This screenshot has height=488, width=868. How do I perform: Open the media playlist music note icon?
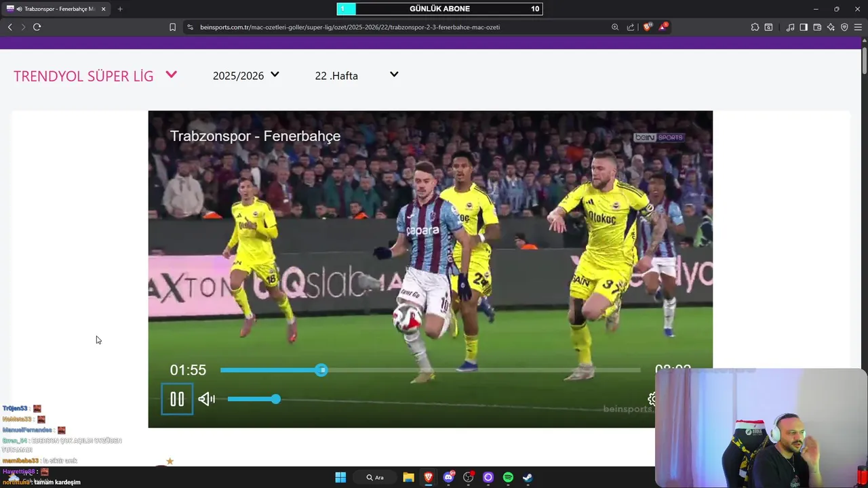(790, 27)
